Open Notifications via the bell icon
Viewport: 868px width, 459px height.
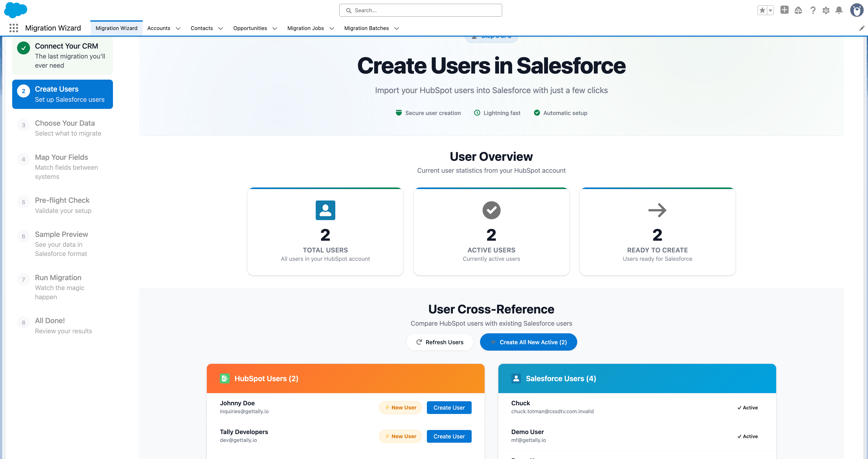click(839, 10)
